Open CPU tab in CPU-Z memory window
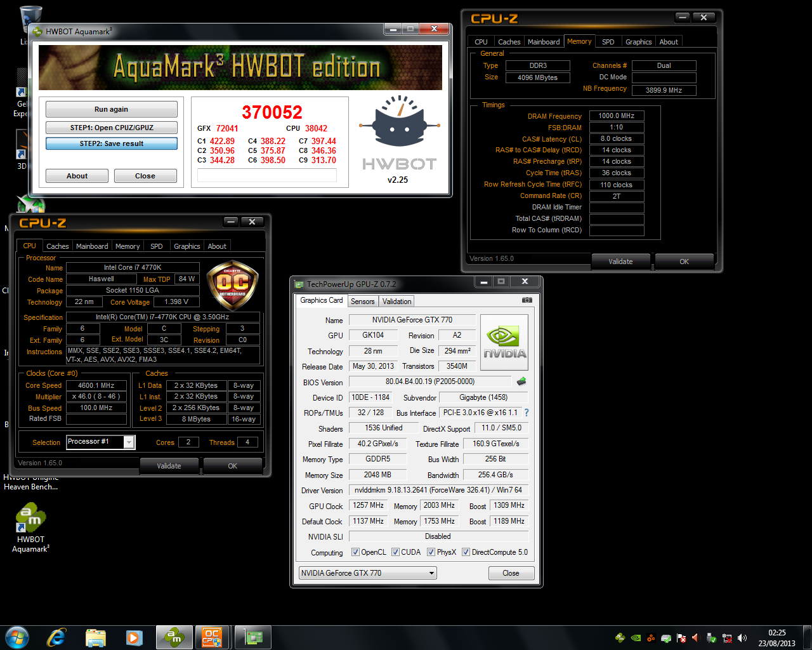Screen dimensions: 812x650 (x=481, y=42)
